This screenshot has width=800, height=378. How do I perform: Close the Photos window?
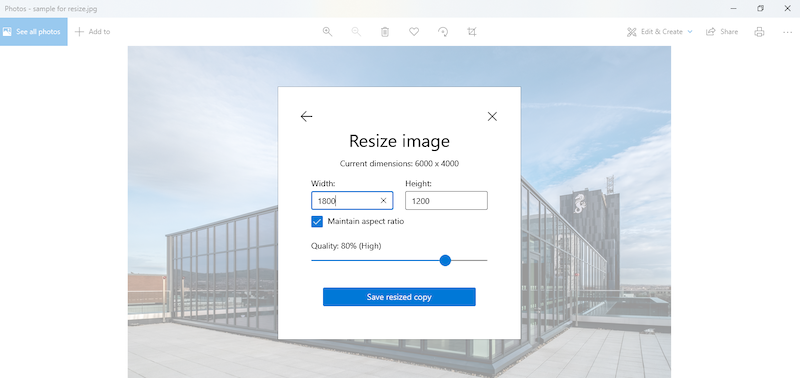pyautogui.click(x=787, y=8)
